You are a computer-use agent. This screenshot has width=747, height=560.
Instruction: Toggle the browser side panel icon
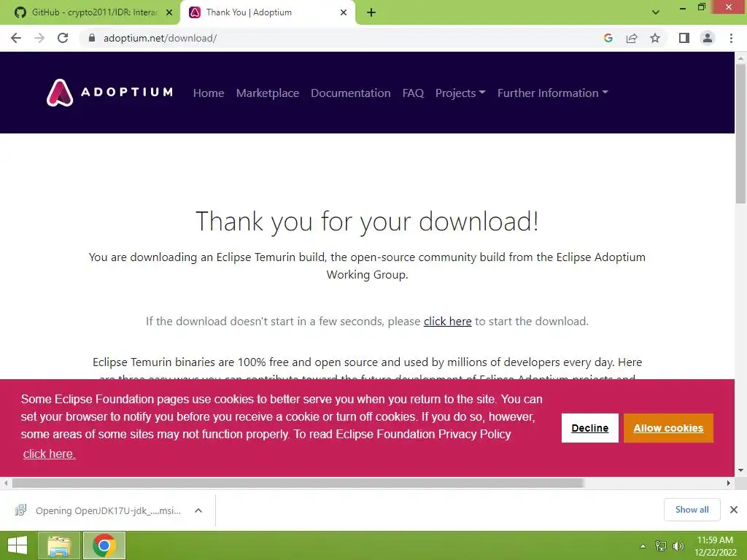point(684,38)
